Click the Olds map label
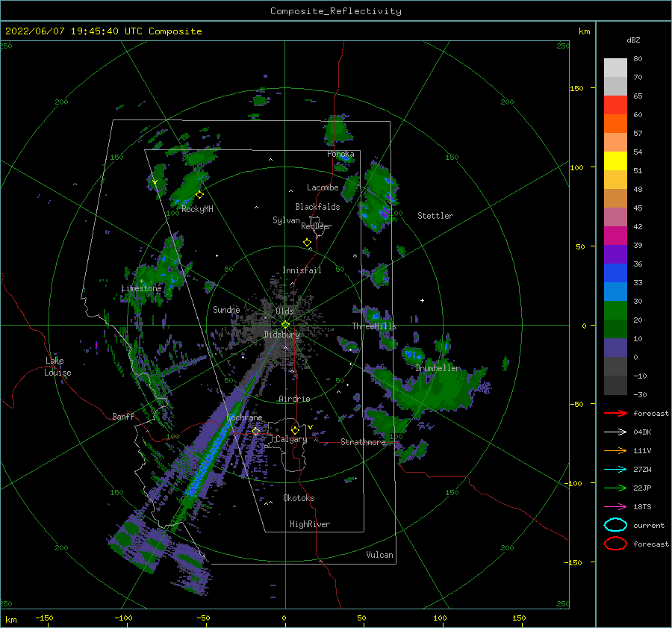The width and height of the screenshot is (672, 628). (x=284, y=311)
